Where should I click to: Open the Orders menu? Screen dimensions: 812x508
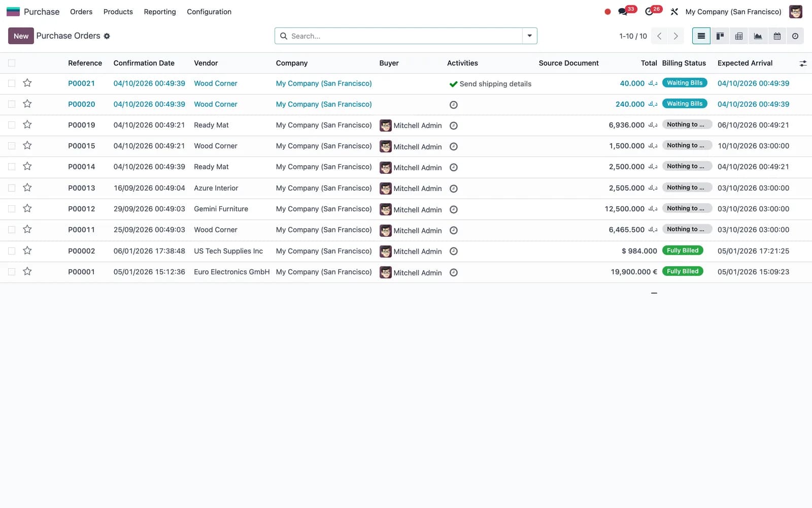click(x=81, y=12)
